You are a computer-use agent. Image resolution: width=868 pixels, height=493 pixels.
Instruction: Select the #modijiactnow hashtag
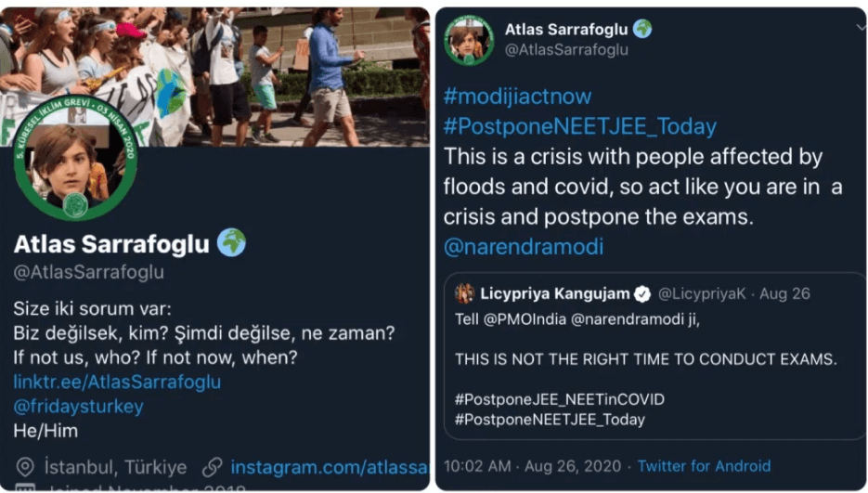(517, 96)
